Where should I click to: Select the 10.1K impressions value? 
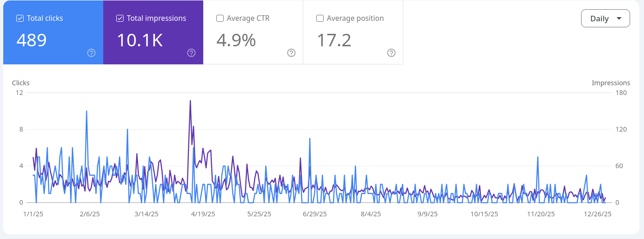click(x=139, y=40)
